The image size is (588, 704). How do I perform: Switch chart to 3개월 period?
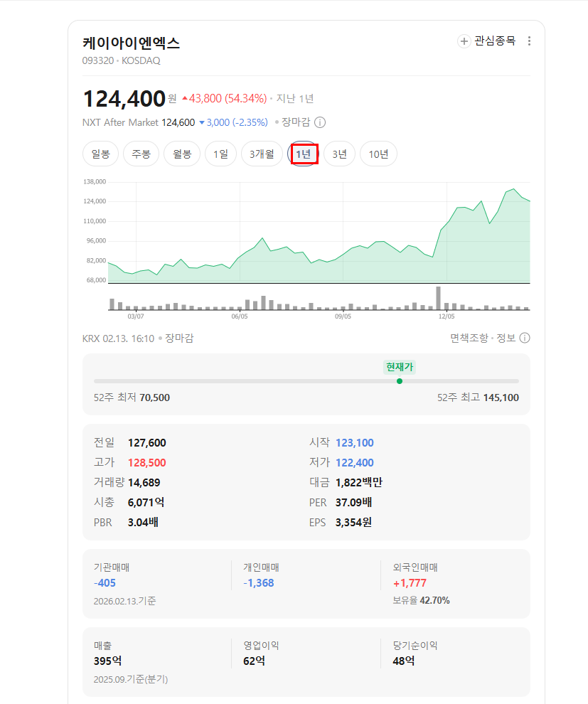click(262, 154)
